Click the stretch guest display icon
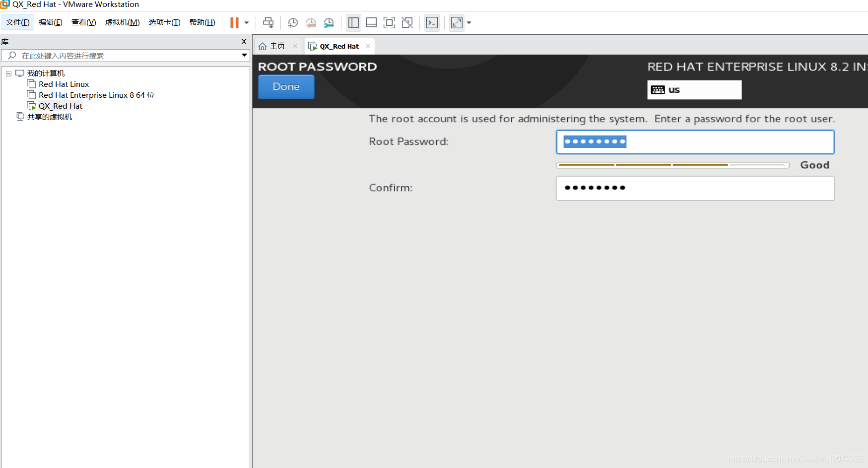868x468 pixels. [x=457, y=22]
